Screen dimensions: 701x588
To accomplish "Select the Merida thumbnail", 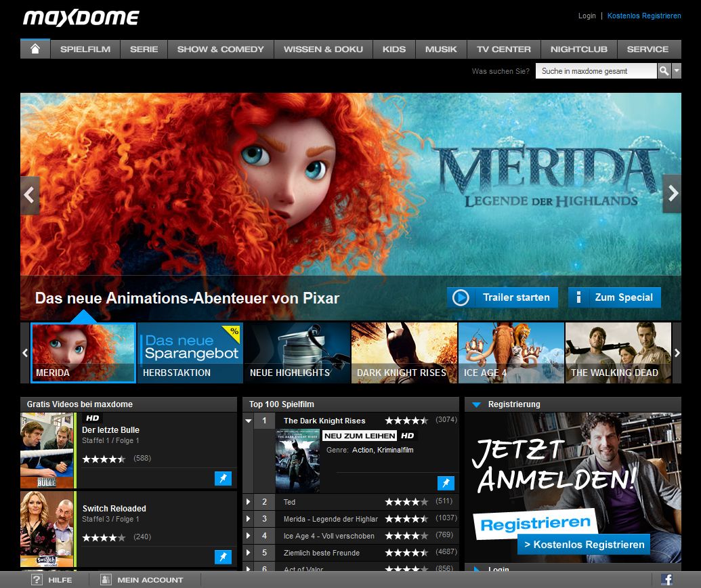I will point(83,353).
